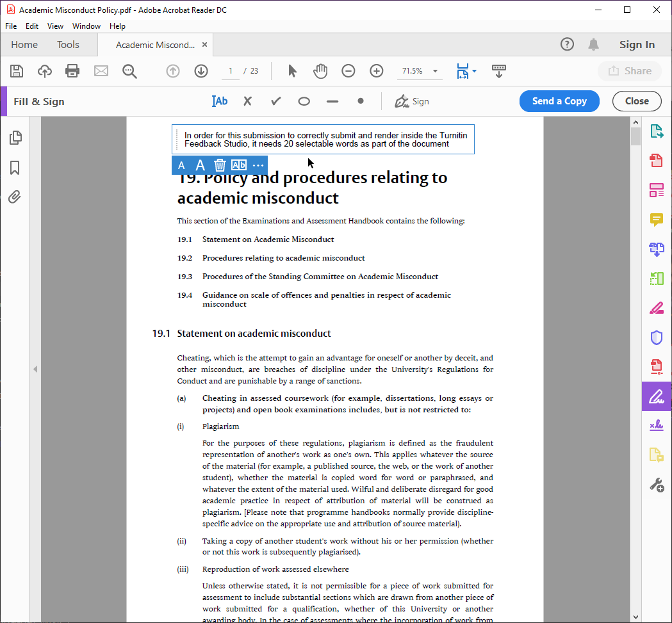Activate the hand pan tool
The width and height of the screenshot is (672, 623).
[320, 70]
